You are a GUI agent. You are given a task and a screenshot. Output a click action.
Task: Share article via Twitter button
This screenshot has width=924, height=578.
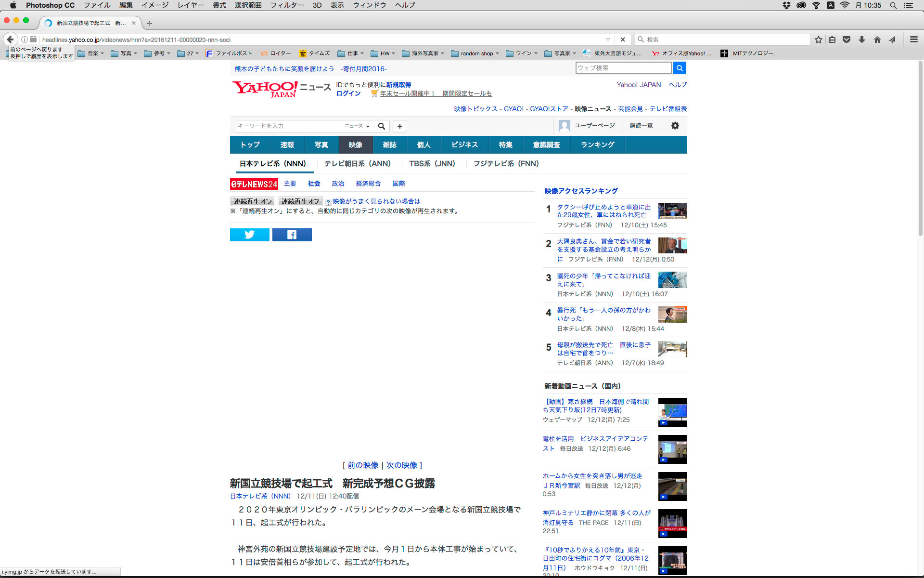249,235
